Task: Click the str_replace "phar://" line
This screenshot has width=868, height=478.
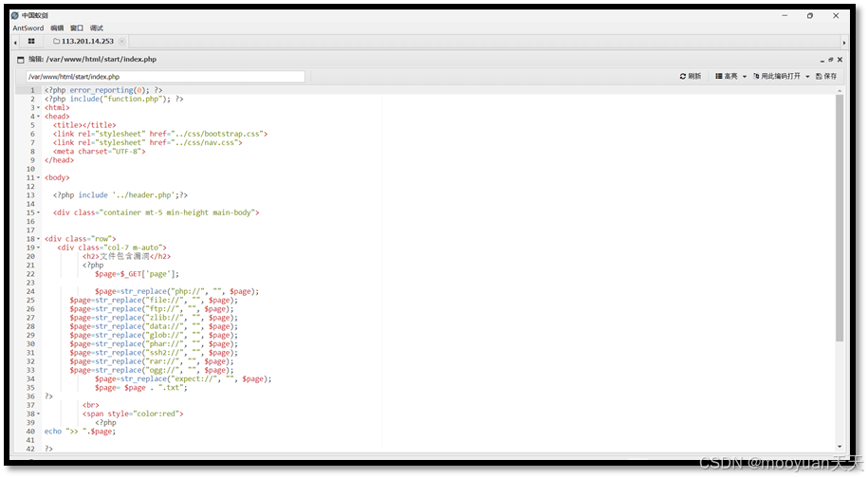Action: (x=154, y=344)
